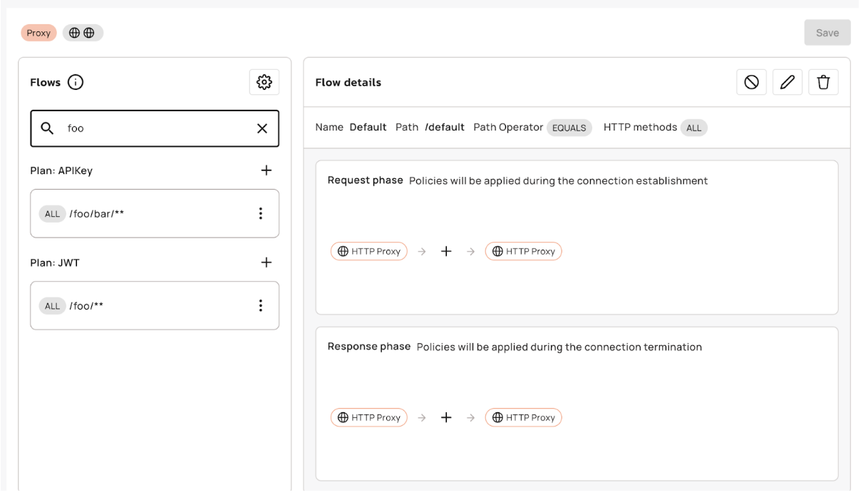Image resolution: width=868 pixels, height=495 pixels.
Task: Clear the flow search text
Action: click(x=262, y=128)
